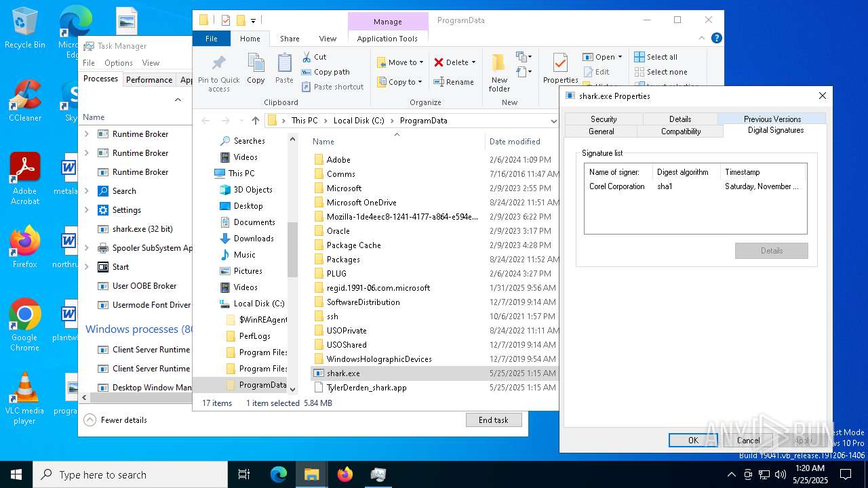Click the Rename ribbon button
Image resolution: width=868 pixels, height=488 pixels.
pyautogui.click(x=454, y=82)
